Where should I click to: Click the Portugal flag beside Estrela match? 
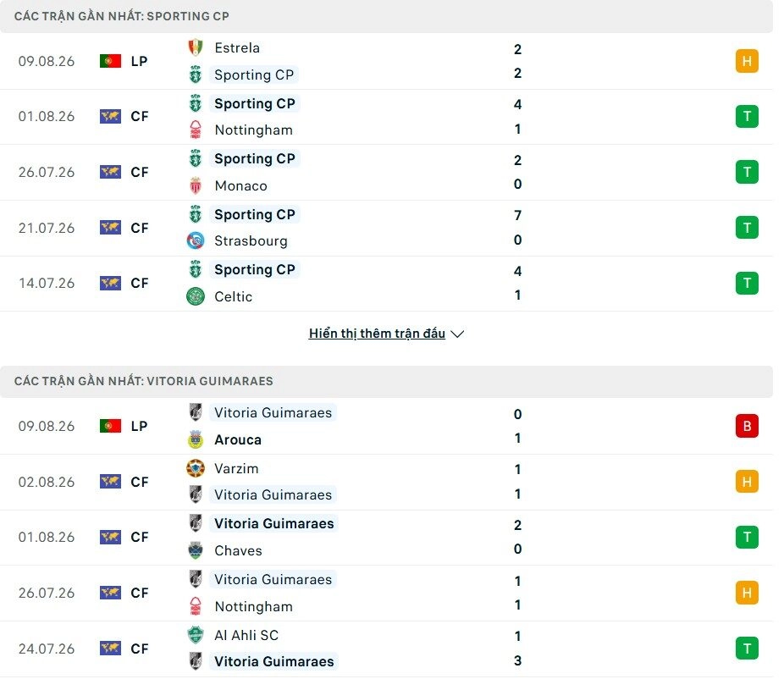click(x=111, y=61)
